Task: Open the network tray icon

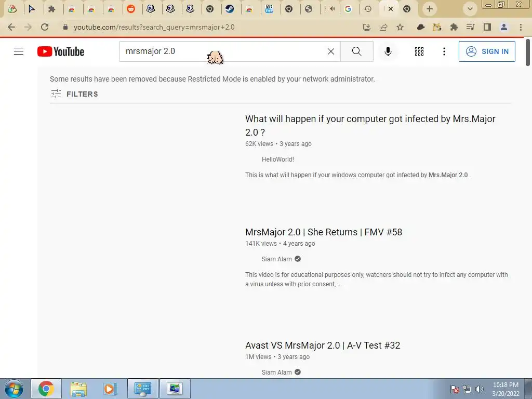Action: [467, 389]
